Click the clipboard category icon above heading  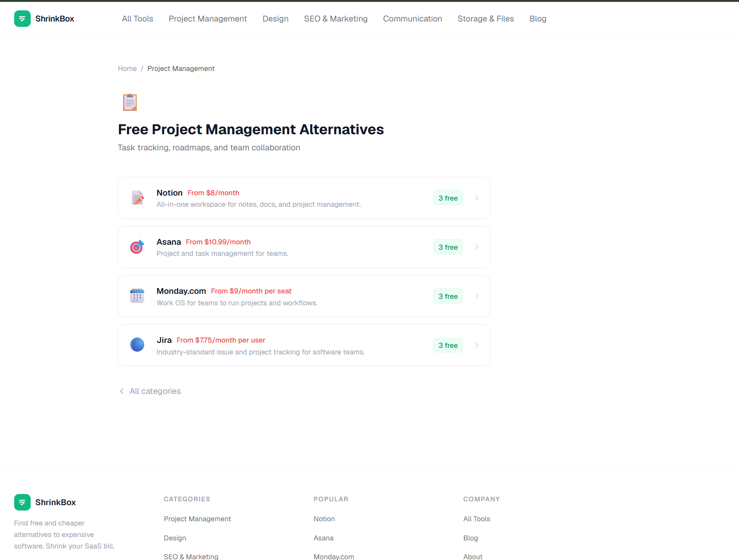coord(130,102)
